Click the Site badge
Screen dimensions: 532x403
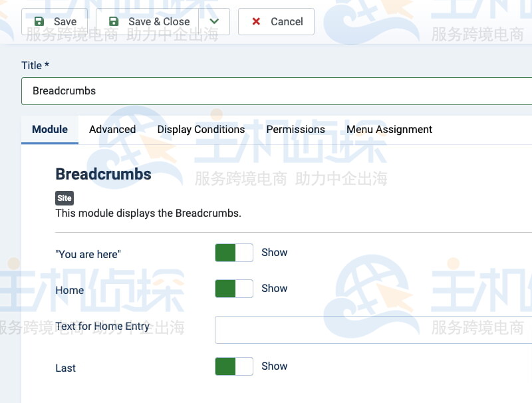pyautogui.click(x=65, y=198)
